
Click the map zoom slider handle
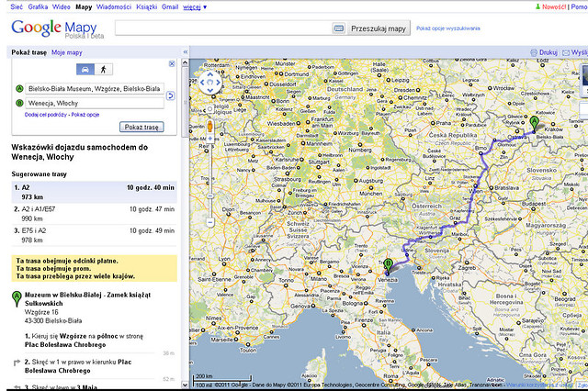tap(210, 196)
